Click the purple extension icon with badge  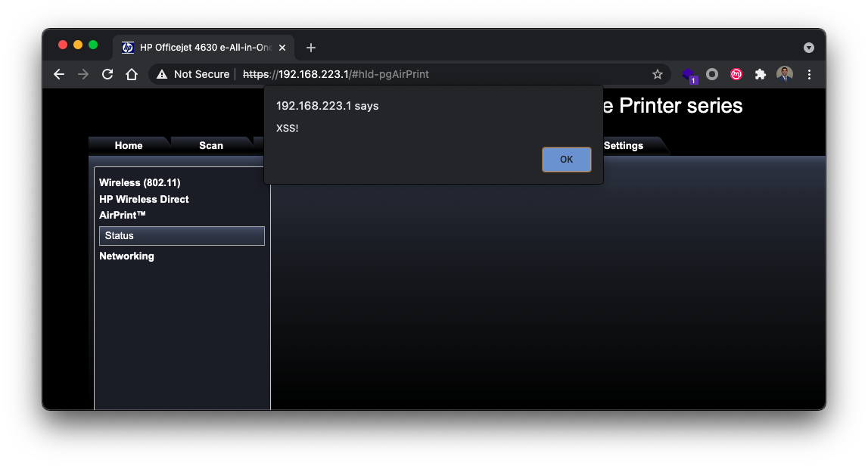pyautogui.click(x=689, y=74)
